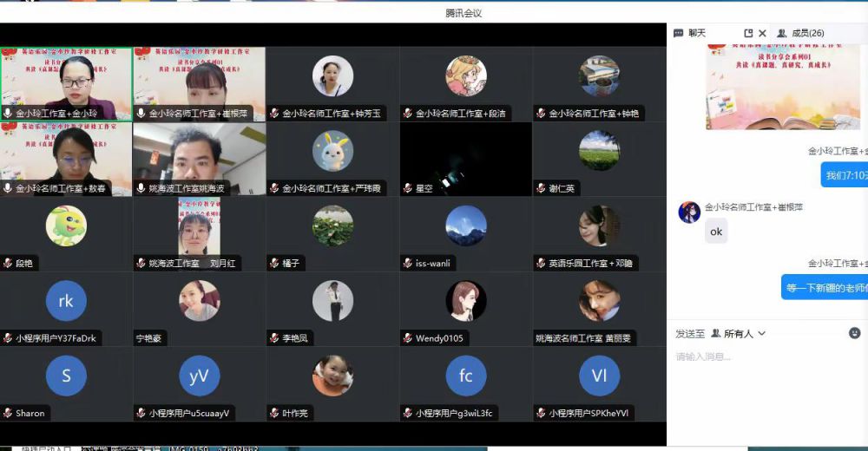The height and width of the screenshot is (451, 868).
Task: Select 姚海波工作室姚海波's video tile
Action: tap(199, 159)
